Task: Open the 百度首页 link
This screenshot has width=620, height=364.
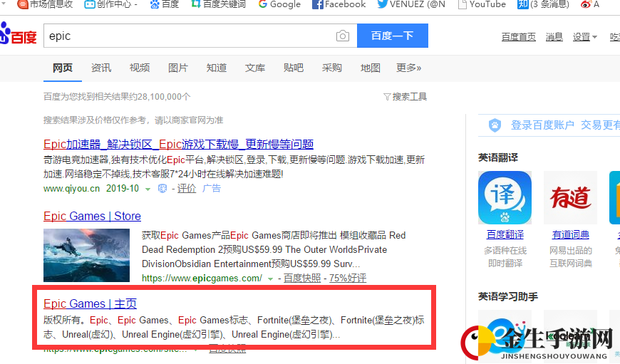Action: pyautogui.click(x=518, y=37)
